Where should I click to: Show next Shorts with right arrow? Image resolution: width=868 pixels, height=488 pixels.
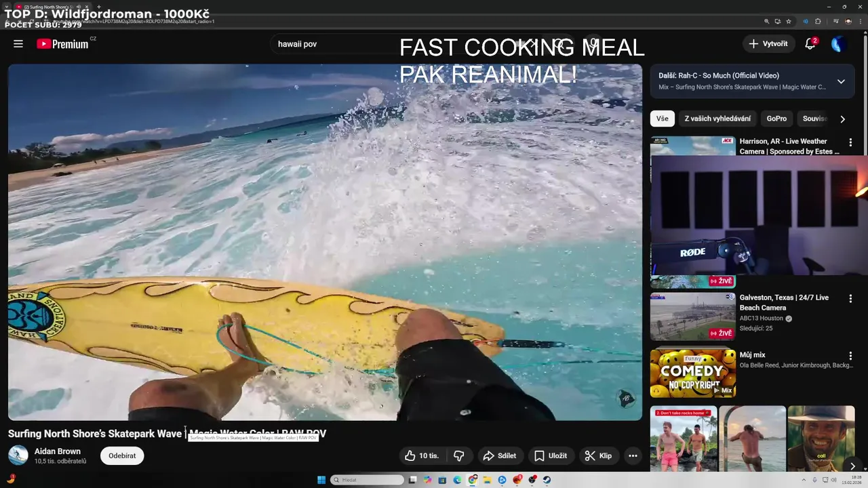click(852, 466)
